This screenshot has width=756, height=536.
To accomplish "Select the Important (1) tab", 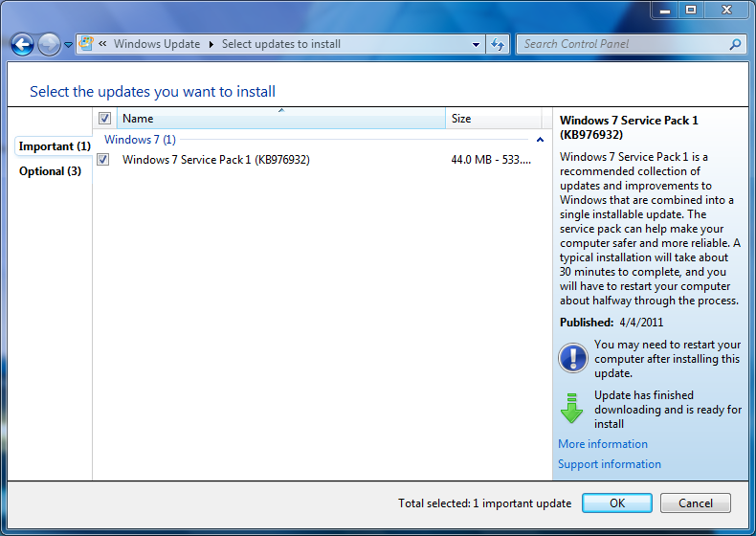I will click(55, 146).
